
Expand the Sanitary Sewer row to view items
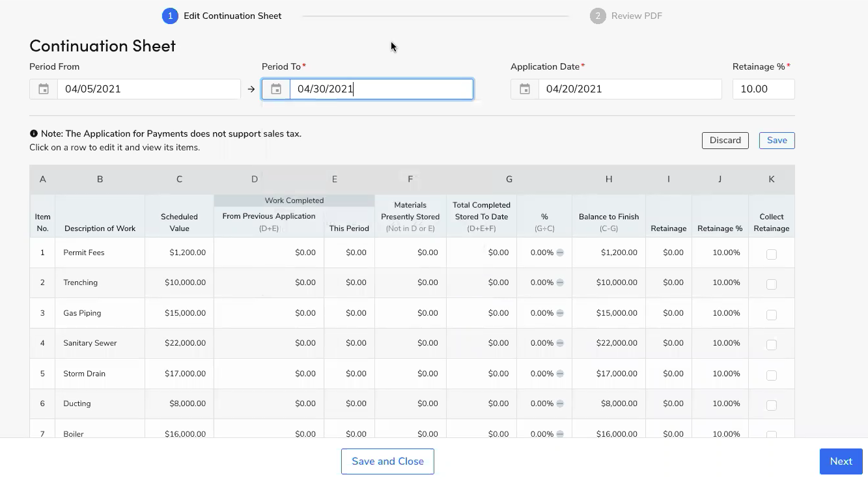[x=98, y=343]
